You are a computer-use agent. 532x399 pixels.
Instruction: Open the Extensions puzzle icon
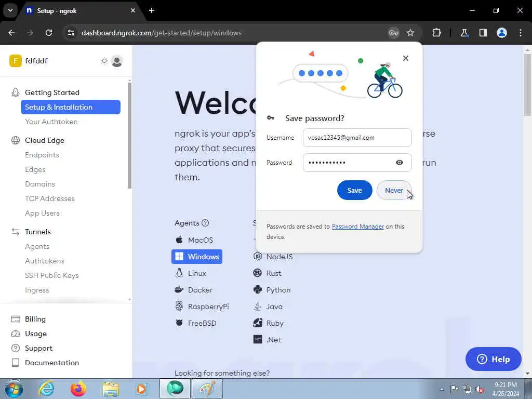pyautogui.click(x=436, y=33)
